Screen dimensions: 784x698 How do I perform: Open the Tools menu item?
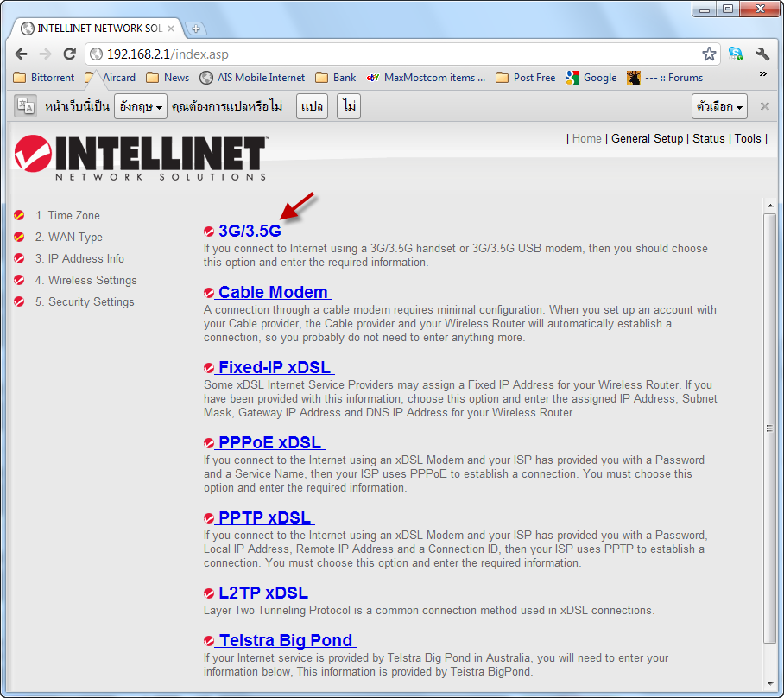(748, 138)
